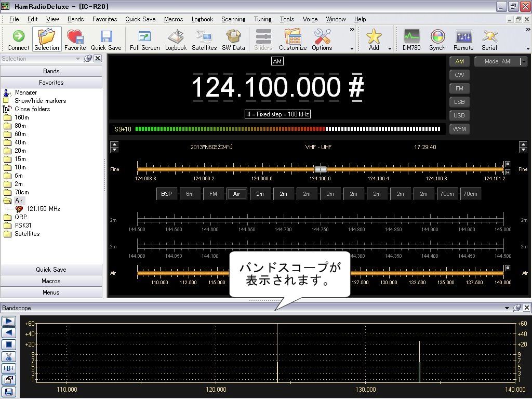Launch DM780 from the toolbar
The height and width of the screenshot is (399, 532).
tap(411, 39)
